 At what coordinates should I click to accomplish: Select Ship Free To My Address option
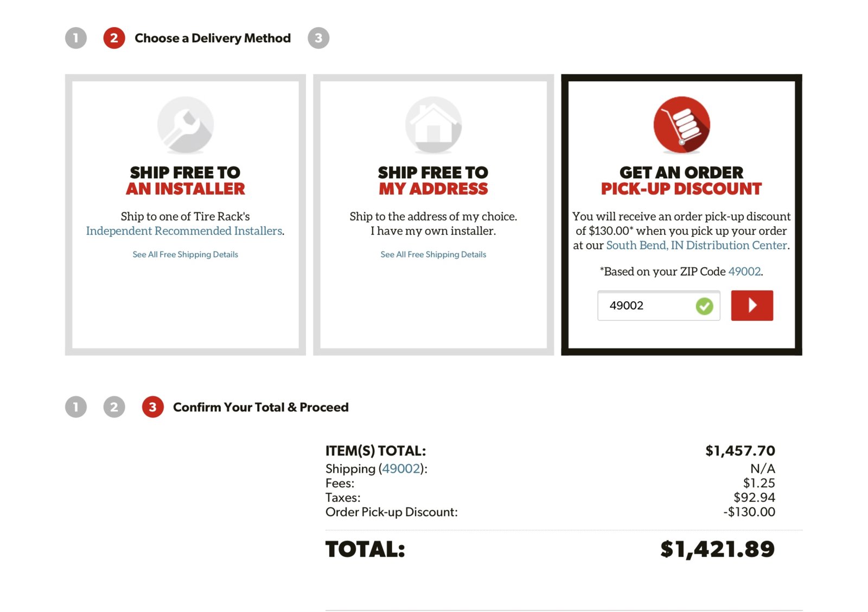coord(433,181)
